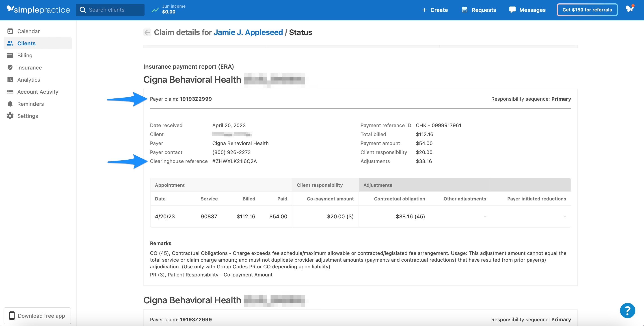This screenshot has height=326, width=644.
Task: Click the SimplePractice logo
Action: pos(38,10)
